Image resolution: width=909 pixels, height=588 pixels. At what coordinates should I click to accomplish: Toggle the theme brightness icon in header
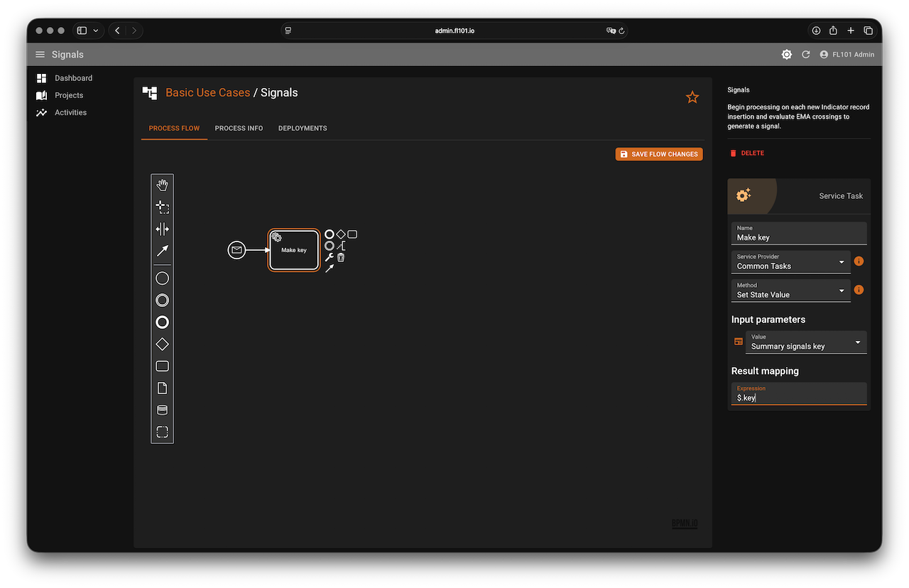tap(786, 55)
